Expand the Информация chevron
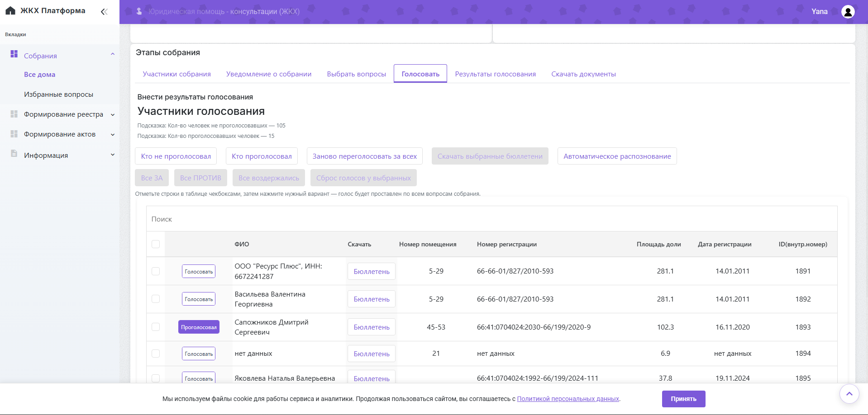The width and height of the screenshot is (868, 415). coord(113,155)
